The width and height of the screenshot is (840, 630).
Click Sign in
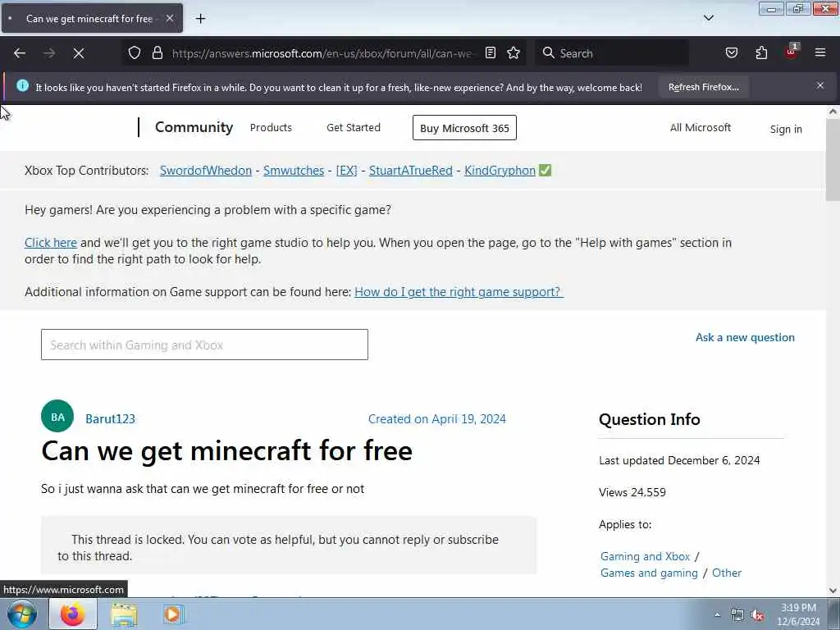[786, 129]
